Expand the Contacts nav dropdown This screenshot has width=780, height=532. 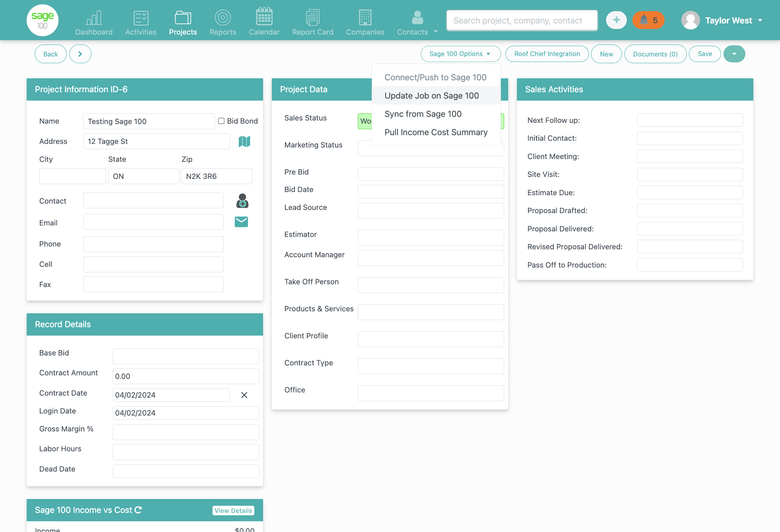click(436, 31)
